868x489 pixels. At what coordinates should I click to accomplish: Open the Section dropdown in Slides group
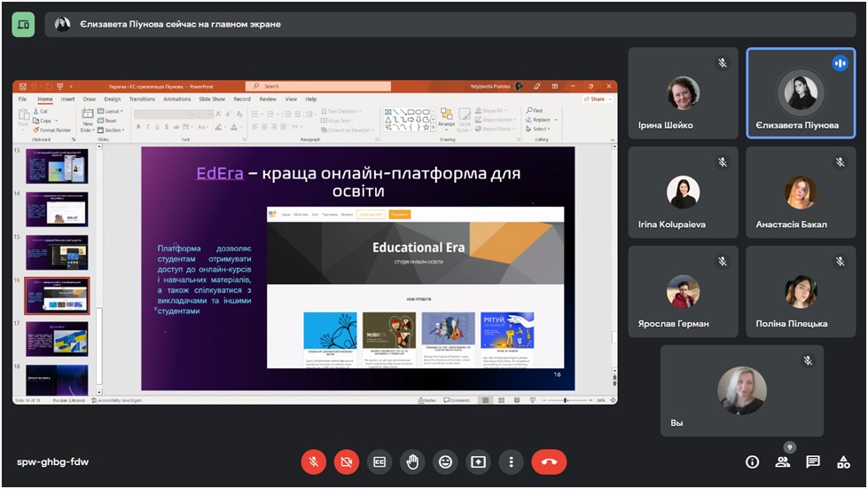point(114,130)
